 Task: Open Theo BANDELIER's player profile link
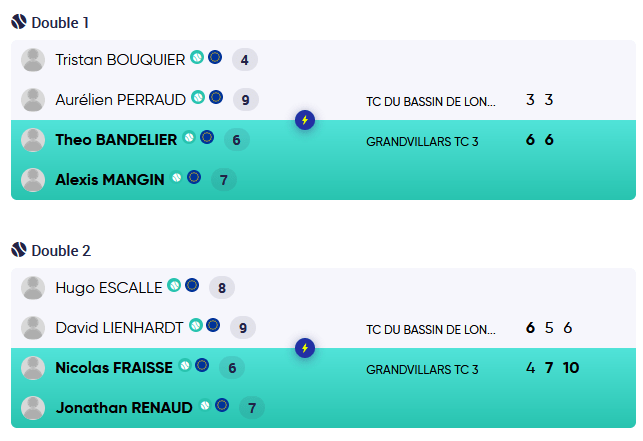click(x=115, y=140)
